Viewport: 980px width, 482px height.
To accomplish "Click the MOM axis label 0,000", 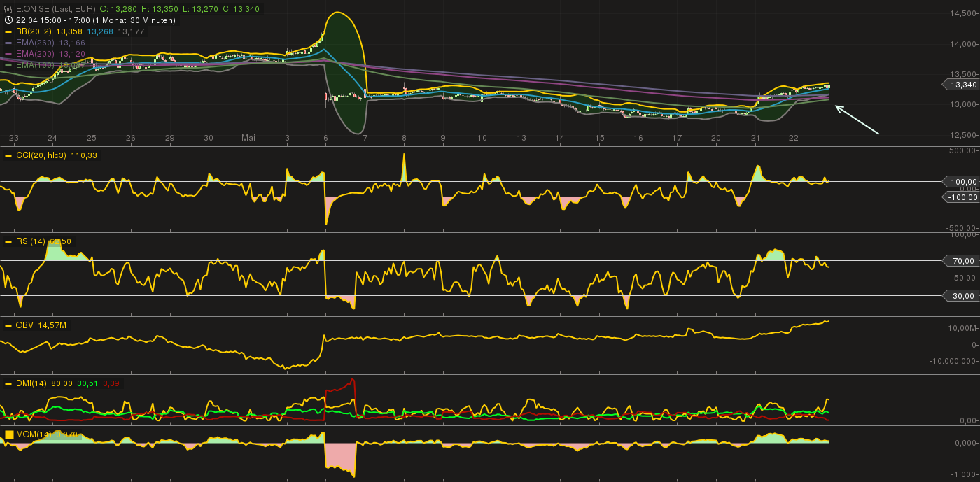I will 965,443.
